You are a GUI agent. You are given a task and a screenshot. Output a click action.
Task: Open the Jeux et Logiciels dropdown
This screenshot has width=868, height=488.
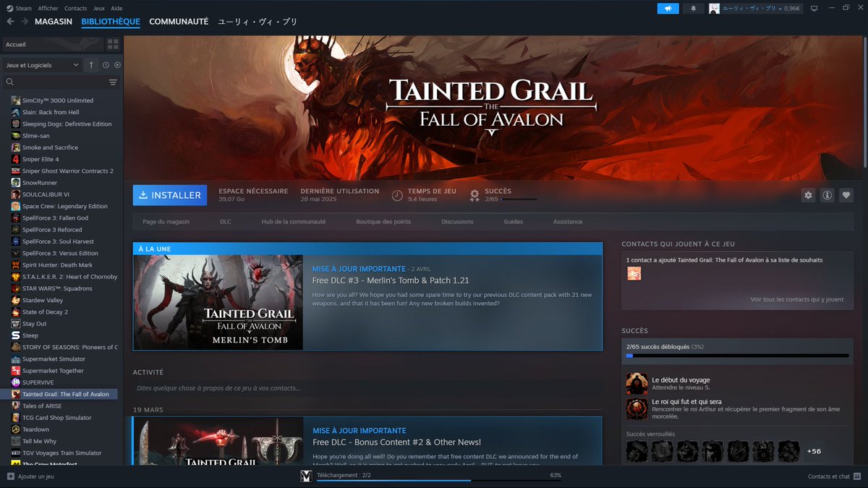point(42,65)
